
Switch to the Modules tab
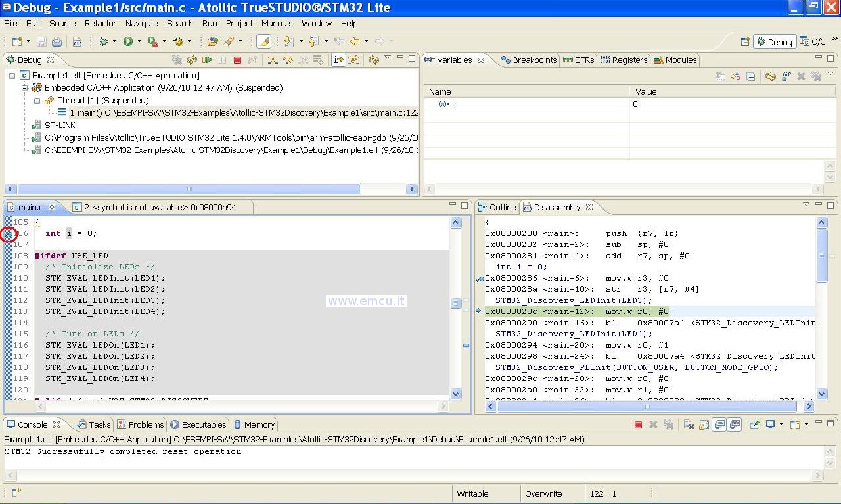[675, 60]
